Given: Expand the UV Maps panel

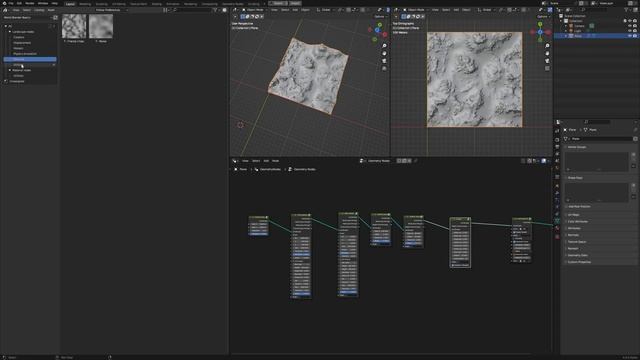Looking at the screenshot, I should [x=573, y=215].
